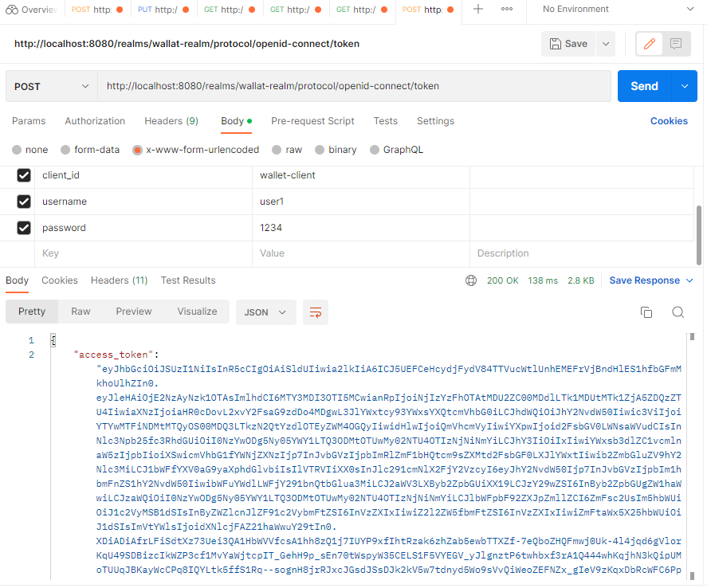Toggle line wrapping icon next to JSON dropdown
The height and width of the screenshot is (588, 707).
315,312
